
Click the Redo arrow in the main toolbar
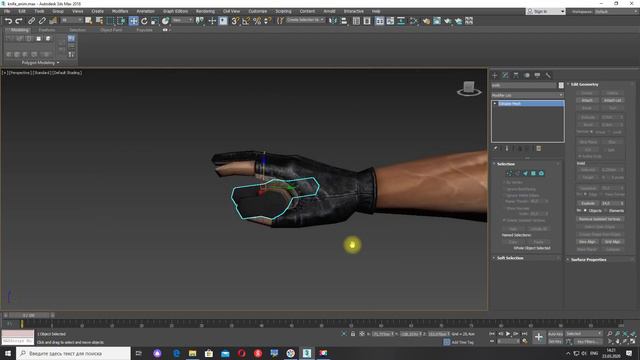tap(19, 21)
